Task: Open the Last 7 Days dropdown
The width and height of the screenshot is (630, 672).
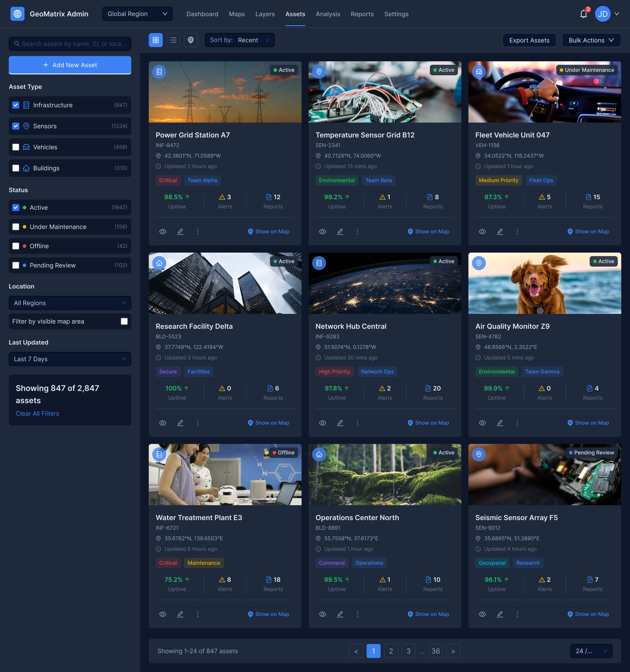Action: pyautogui.click(x=70, y=359)
